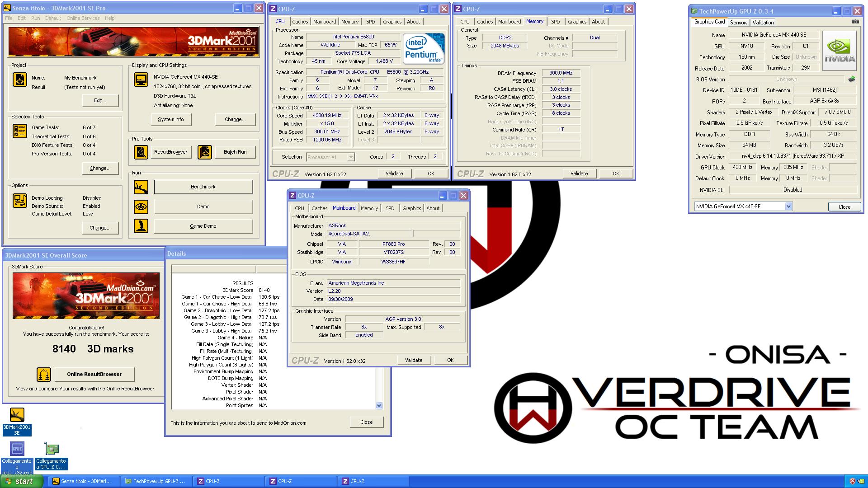Click the Core Speed value field
This screenshot has width=868, height=488.
[x=328, y=116]
